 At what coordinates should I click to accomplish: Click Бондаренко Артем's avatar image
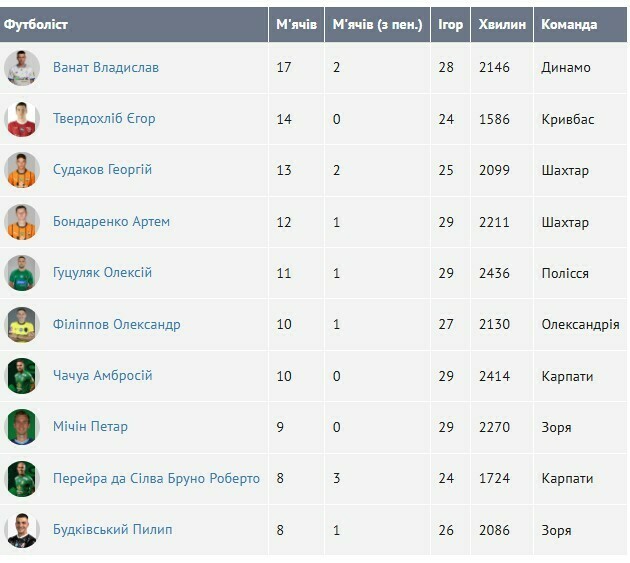(x=21, y=222)
